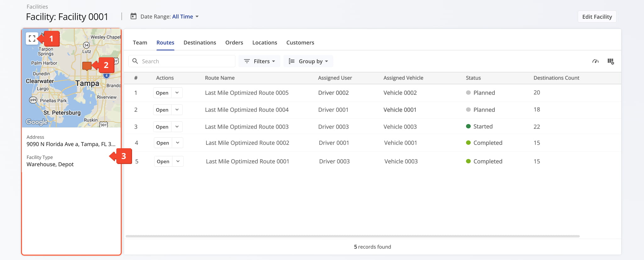The height and width of the screenshot is (260, 644).
Task: Expand actions arrow for Route 0005
Action: click(x=177, y=93)
